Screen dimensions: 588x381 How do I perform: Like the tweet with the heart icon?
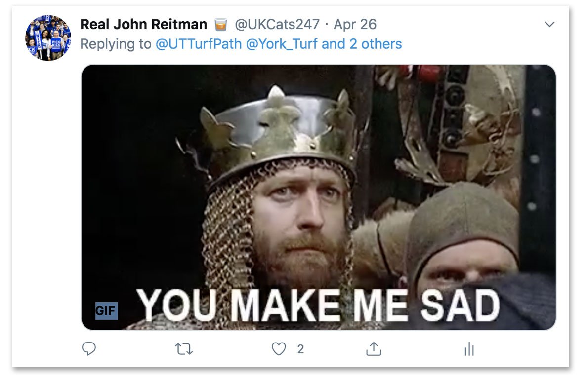[279, 349]
